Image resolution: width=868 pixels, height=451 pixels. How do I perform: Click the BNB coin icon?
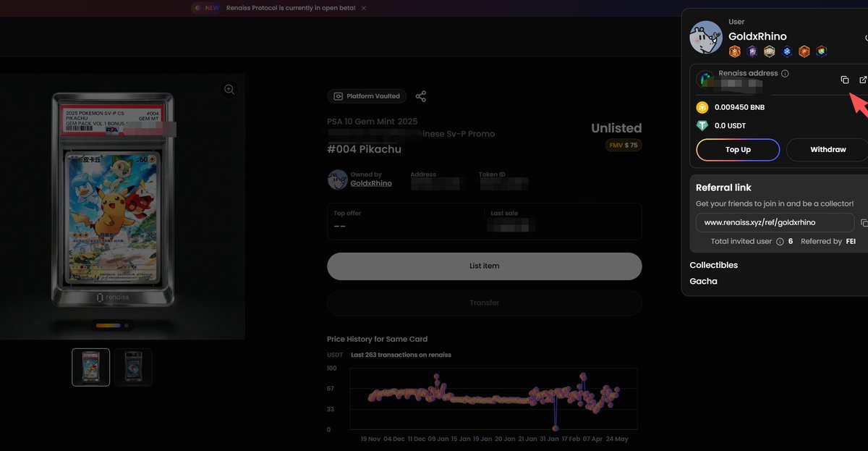(702, 107)
